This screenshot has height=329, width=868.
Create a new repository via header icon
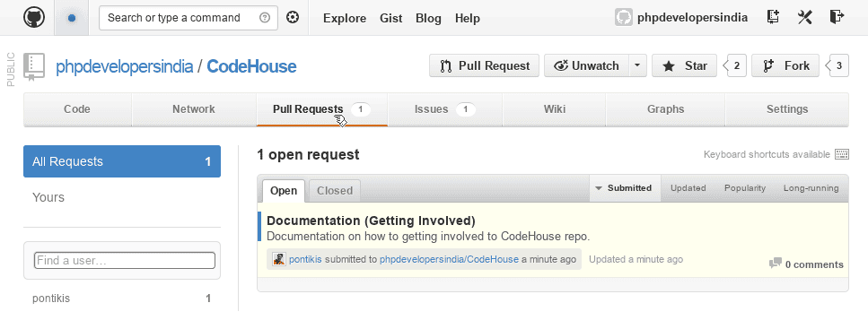(x=774, y=17)
